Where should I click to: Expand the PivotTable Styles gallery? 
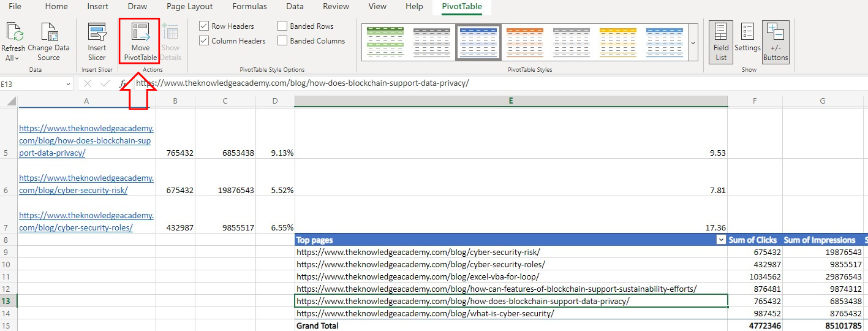pyautogui.click(x=693, y=43)
